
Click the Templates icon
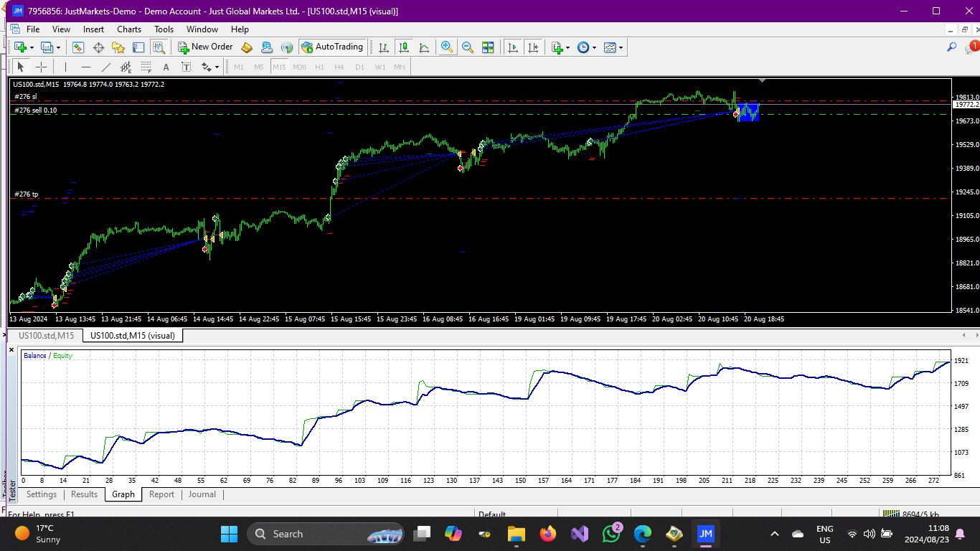coord(610,47)
